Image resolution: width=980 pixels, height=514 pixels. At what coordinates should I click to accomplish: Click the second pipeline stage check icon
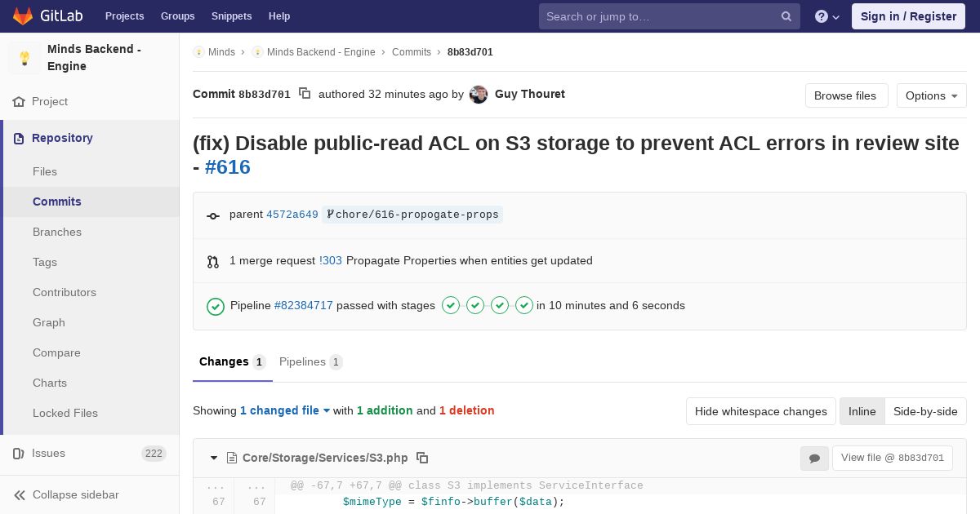tap(475, 305)
